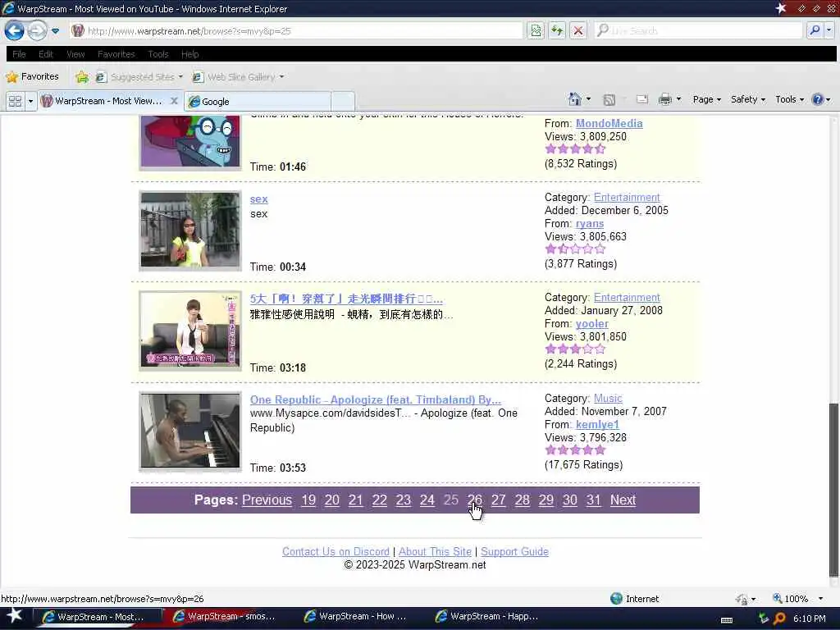840x630 pixels.
Task: Click the taskbar Start star button
Action: (x=14, y=616)
